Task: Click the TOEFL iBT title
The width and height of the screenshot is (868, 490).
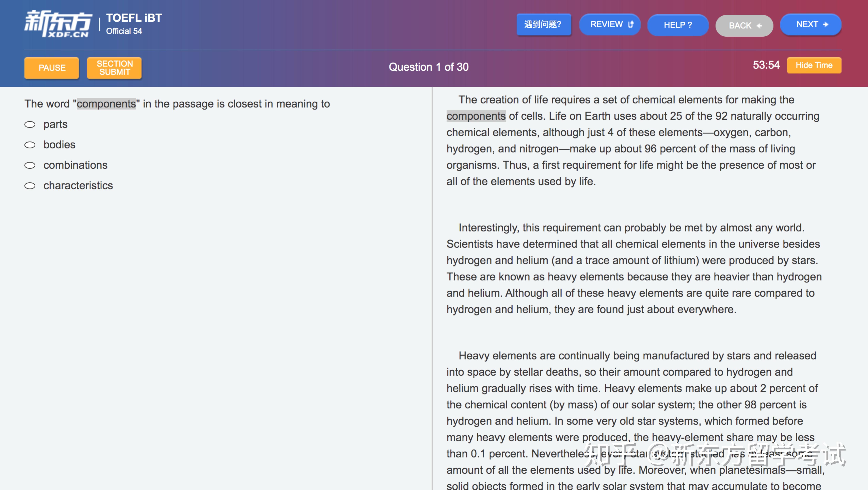Action: pyautogui.click(x=134, y=18)
